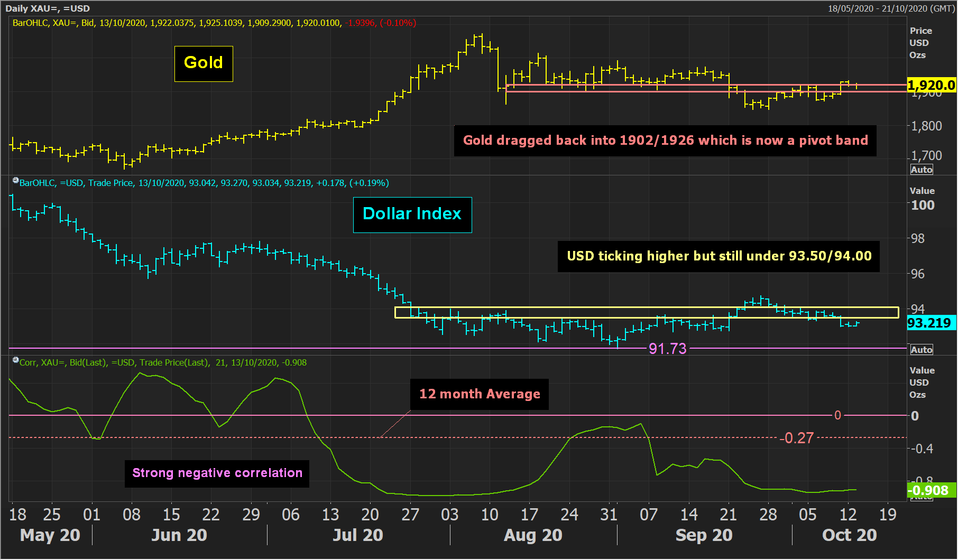Click the date tick 28 on time axis
This screenshot has width=958, height=560.
(x=768, y=515)
